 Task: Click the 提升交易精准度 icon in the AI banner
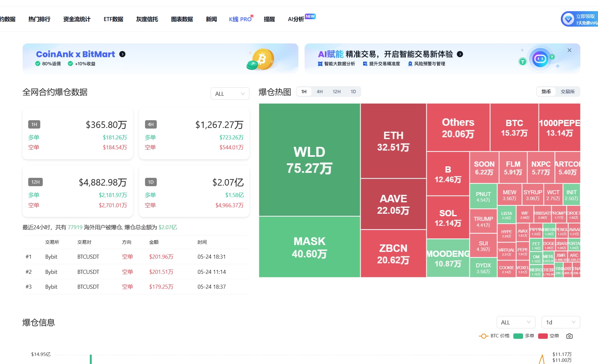click(365, 64)
